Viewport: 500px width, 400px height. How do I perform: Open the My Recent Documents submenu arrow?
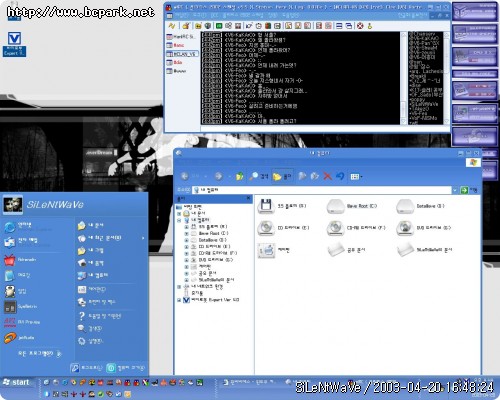pyautogui.click(x=143, y=238)
